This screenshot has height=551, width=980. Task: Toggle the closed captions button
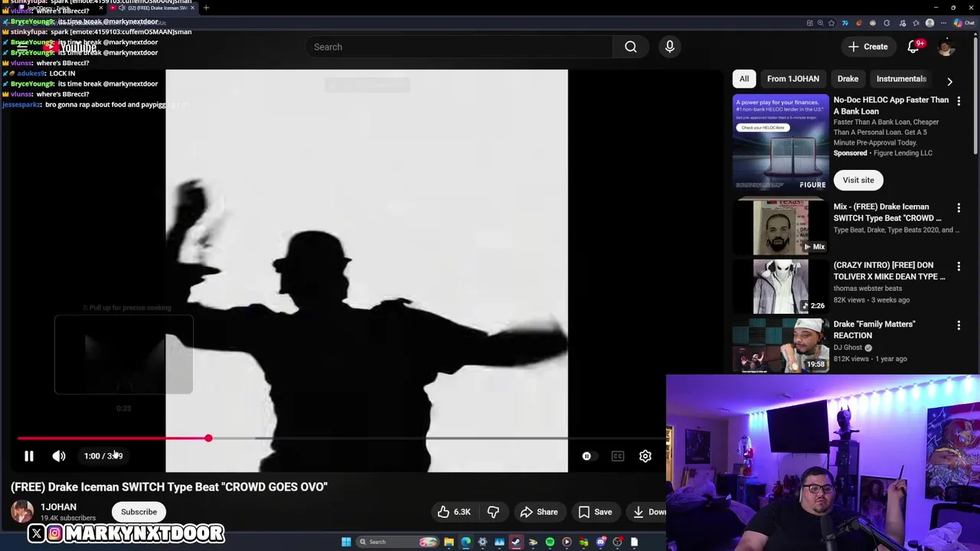click(x=617, y=456)
